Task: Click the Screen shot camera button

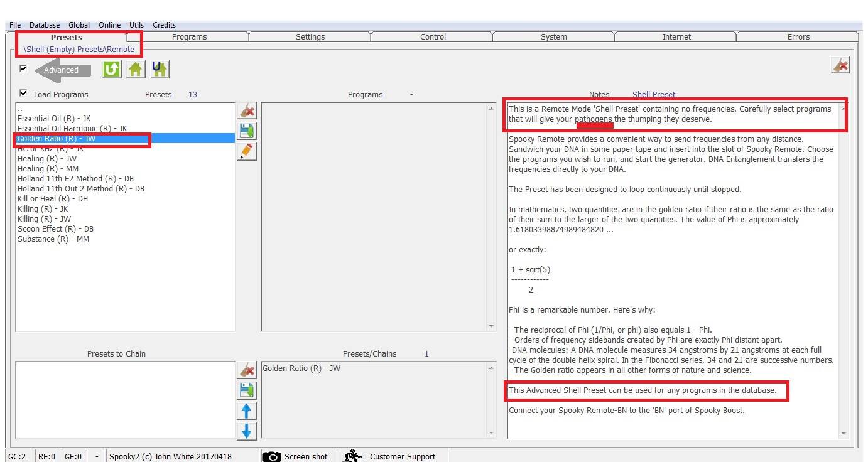Action: tap(296, 456)
